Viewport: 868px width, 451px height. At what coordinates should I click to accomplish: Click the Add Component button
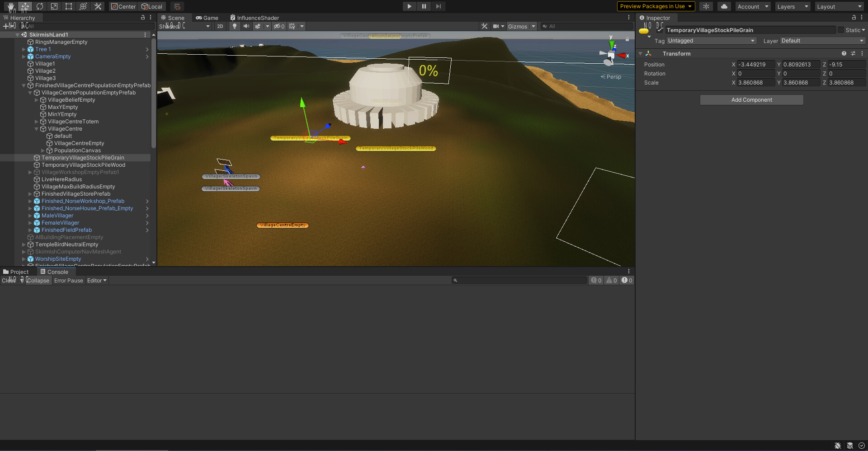(x=752, y=99)
